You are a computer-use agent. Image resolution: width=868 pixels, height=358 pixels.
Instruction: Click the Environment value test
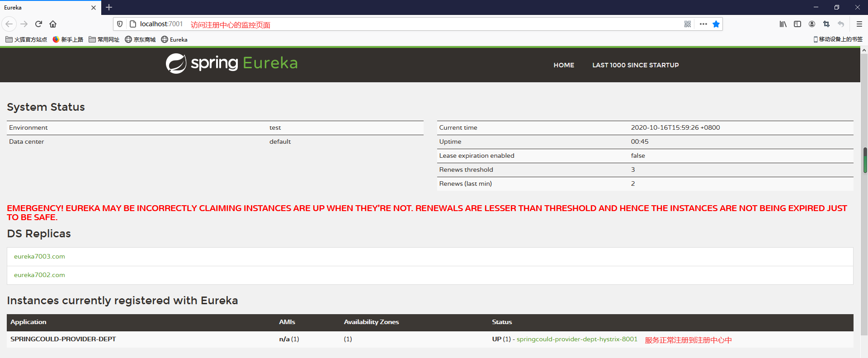pyautogui.click(x=275, y=128)
